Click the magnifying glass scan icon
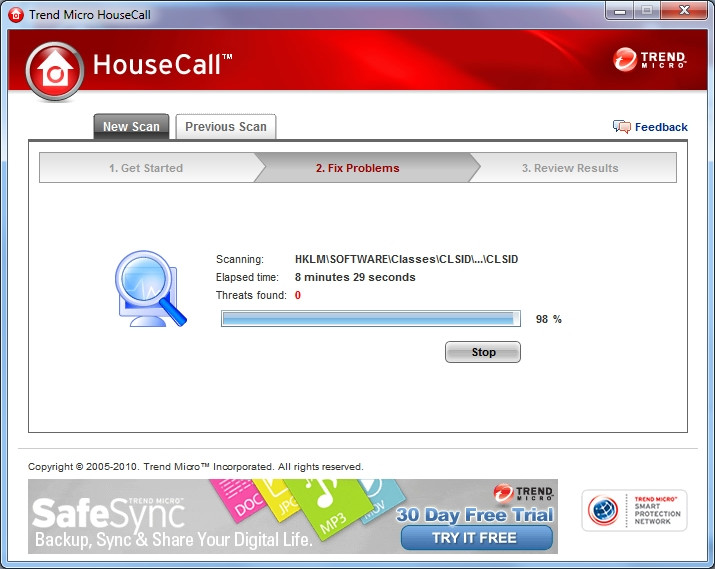Screen dimensions: 715x569 pos(150,288)
